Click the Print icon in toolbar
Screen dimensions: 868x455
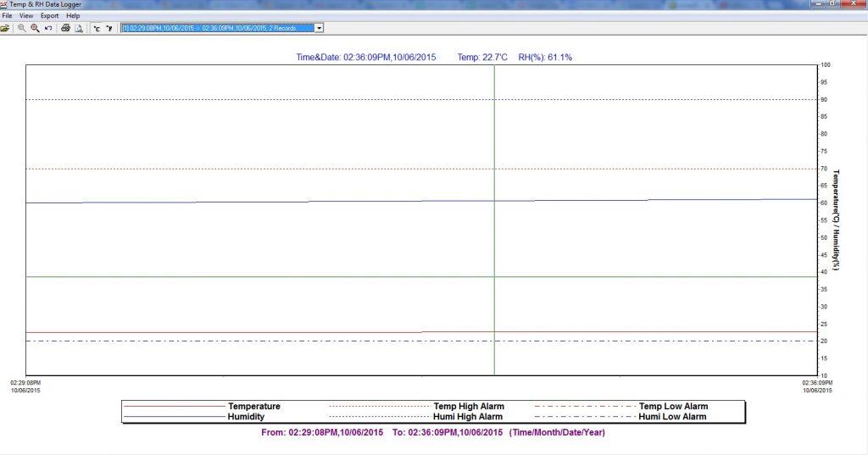point(65,28)
